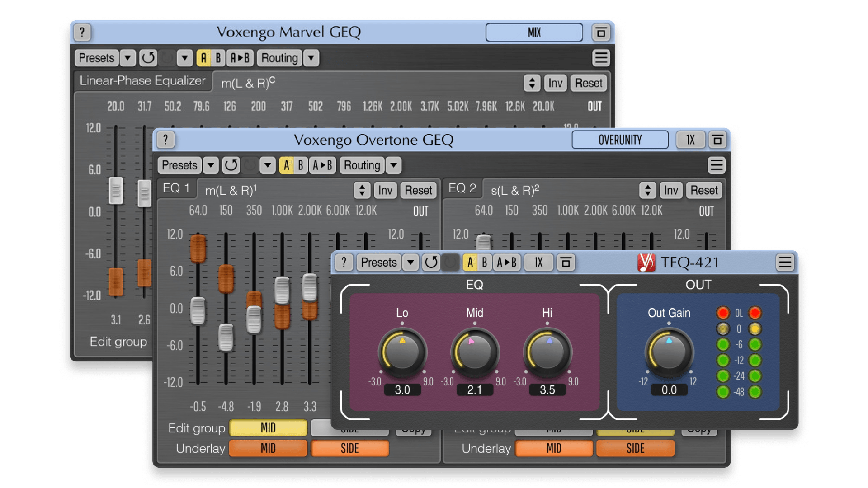Click the help question mark in TEQ-421
This screenshot has height=488, width=868.
point(344,263)
